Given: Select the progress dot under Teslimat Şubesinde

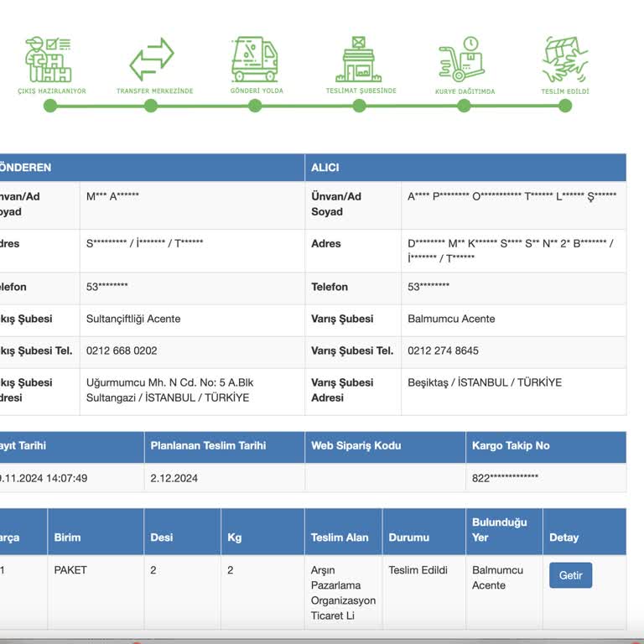Looking at the screenshot, I should click(x=360, y=106).
